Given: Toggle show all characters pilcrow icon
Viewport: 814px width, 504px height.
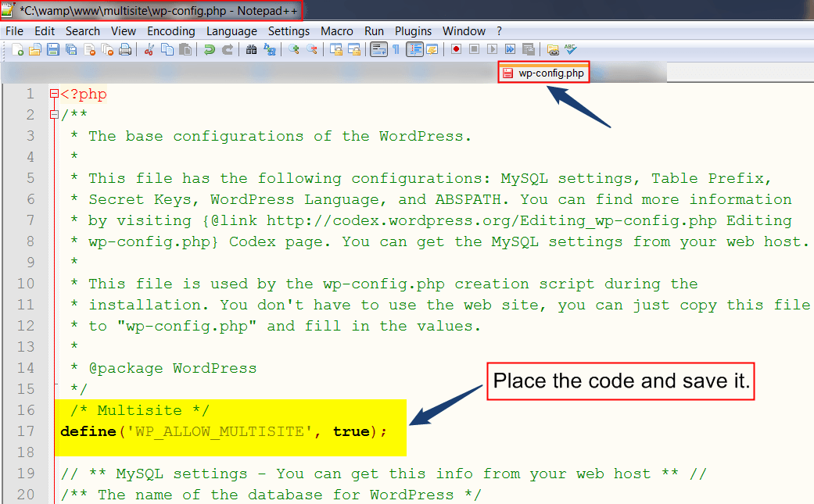Looking at the screenshot, I should (396, 50).
